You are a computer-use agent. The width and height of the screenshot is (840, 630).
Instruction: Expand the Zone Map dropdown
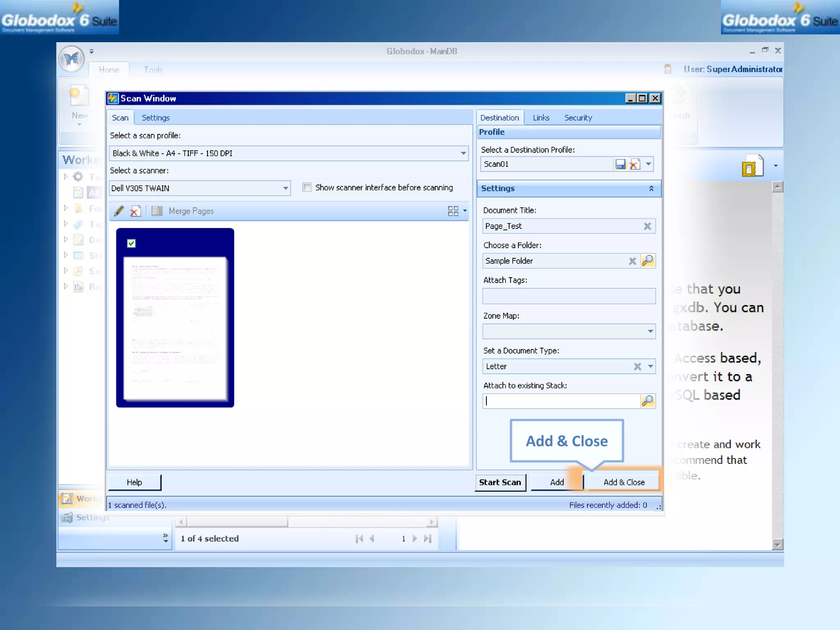[650, 331]
